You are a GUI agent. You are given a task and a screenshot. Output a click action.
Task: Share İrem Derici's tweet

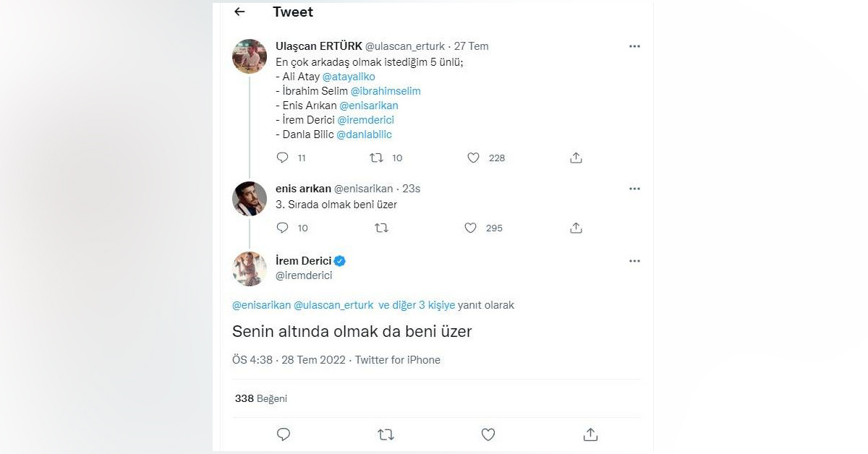point(590,434)
